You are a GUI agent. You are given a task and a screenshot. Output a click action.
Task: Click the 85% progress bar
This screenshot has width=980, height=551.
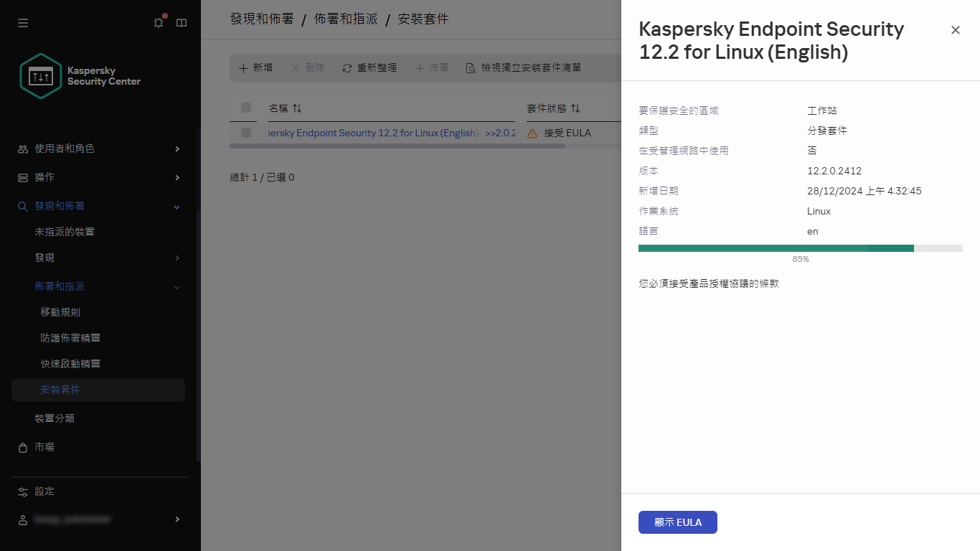[800, 248]
